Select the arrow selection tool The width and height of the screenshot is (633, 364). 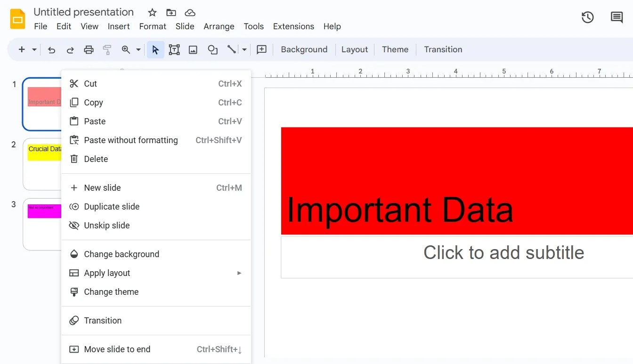tap(155, 49)
